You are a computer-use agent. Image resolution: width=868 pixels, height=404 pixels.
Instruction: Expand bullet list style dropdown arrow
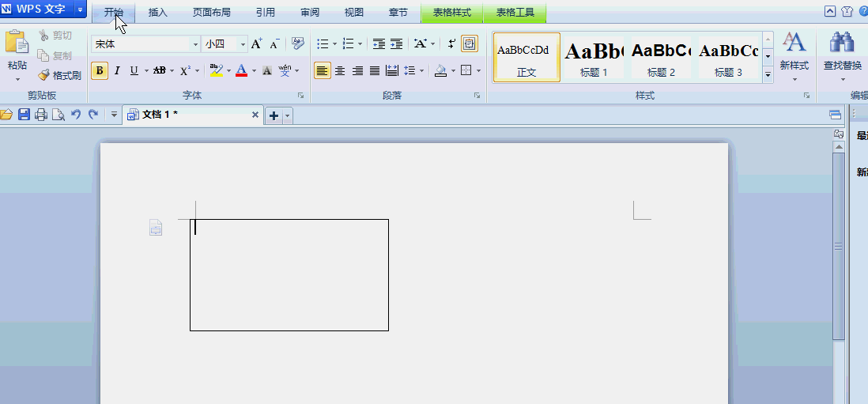(334, 43)
